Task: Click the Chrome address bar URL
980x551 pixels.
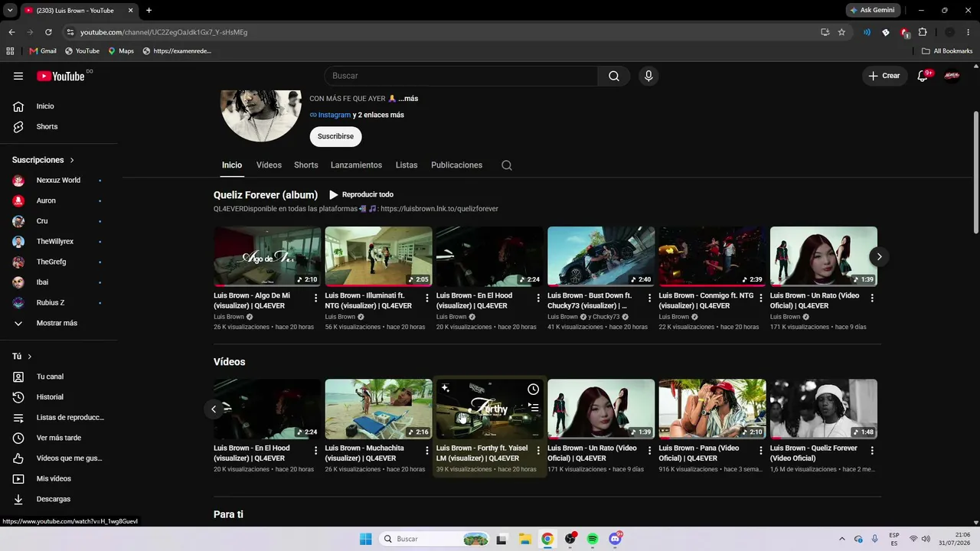Action: [x=164, y=32]
